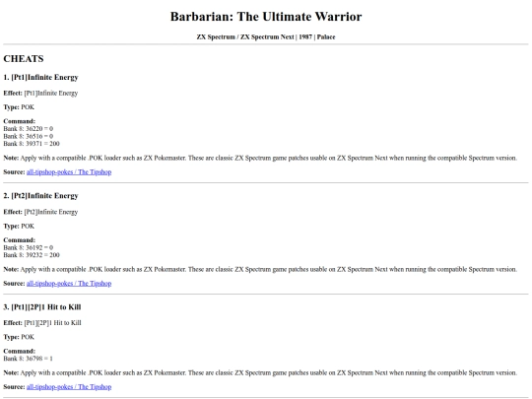Click the CHEATS section heading
Image resolution: width=532 pixels, height=399 pixels.
click(24, 59)
